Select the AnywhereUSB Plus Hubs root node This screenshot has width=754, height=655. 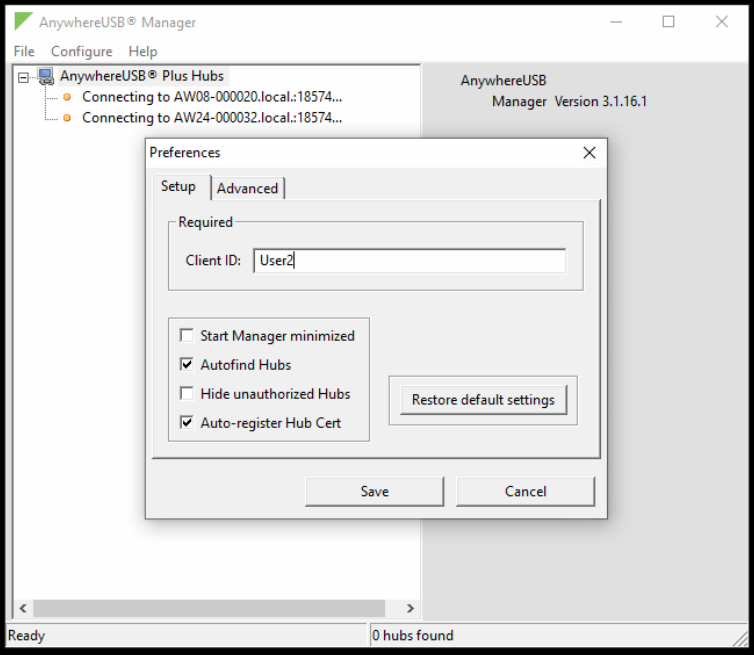pyautogui.click(x=142, y=76)
